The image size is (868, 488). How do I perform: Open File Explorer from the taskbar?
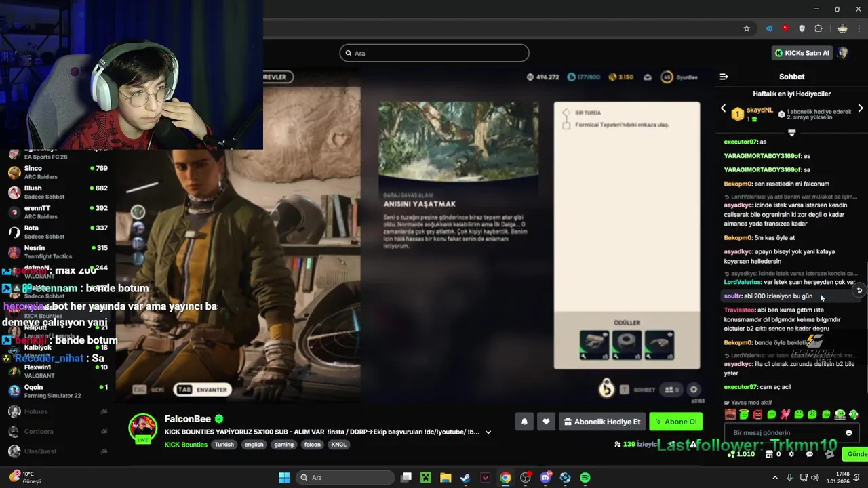tap(446, 478)
